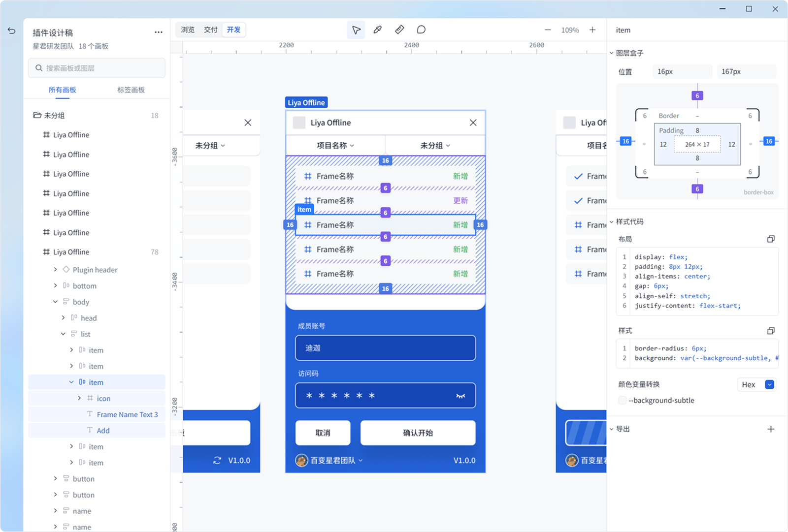Screen dimensions: 788x532
Task: Switch to 浏览 mode tab
Action: tap(188, 30)
